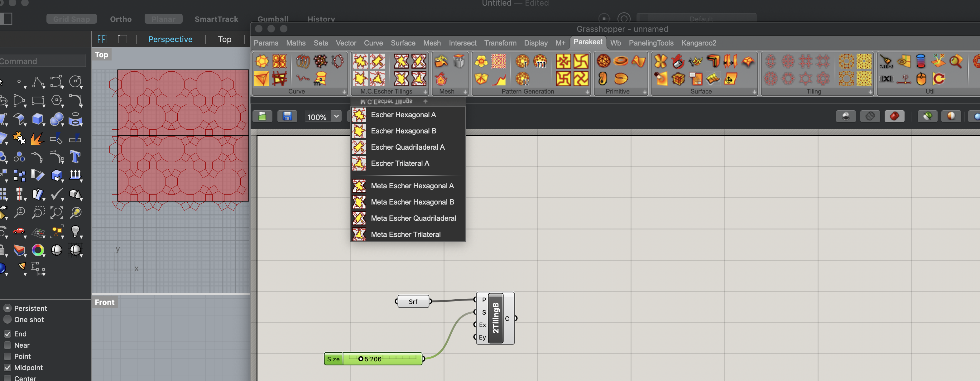Open the Front viewport title menu
980x381 pixels.
tap(105, 302)
